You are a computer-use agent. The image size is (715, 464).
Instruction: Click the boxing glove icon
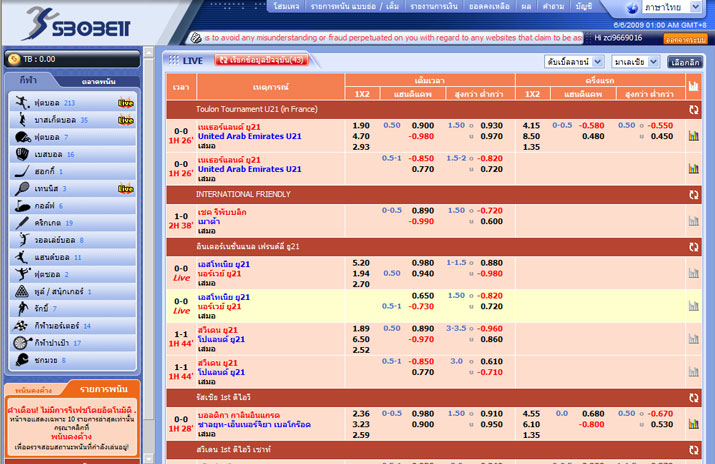pyautogui.click(x=21, y=359)
